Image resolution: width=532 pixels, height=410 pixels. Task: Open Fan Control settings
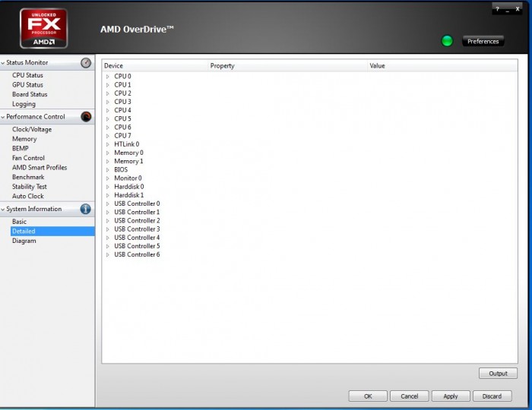click(28, 158)
